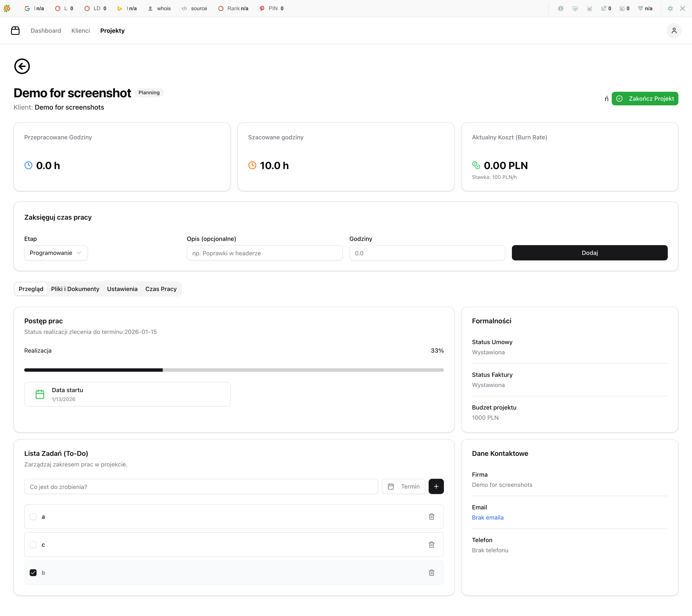Go to Dashboard nav item
The width and height of the screenshot is (692, 616).
tap(46, 31)
